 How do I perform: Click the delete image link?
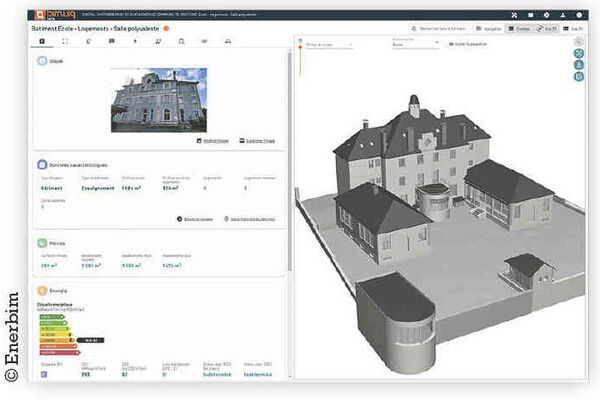(x=258, y=141)
